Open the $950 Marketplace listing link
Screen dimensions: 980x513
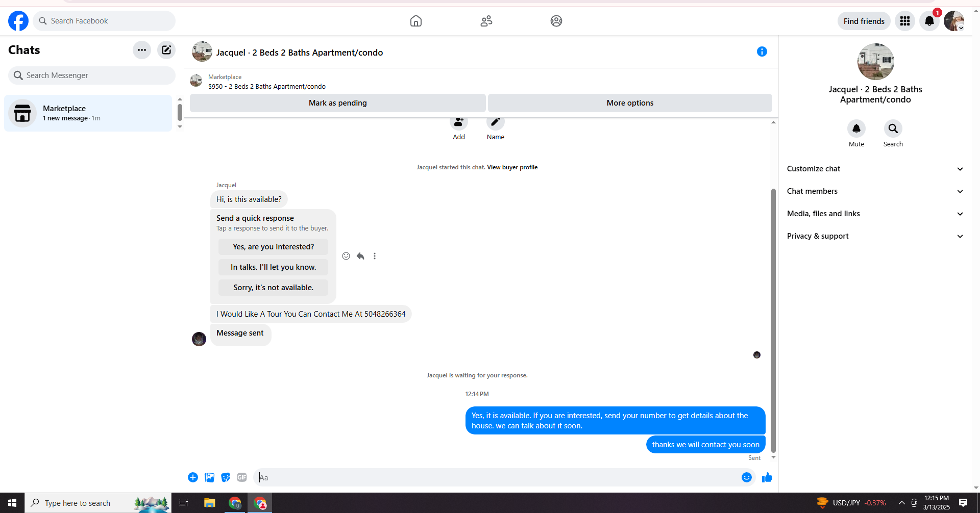point(267,87)
